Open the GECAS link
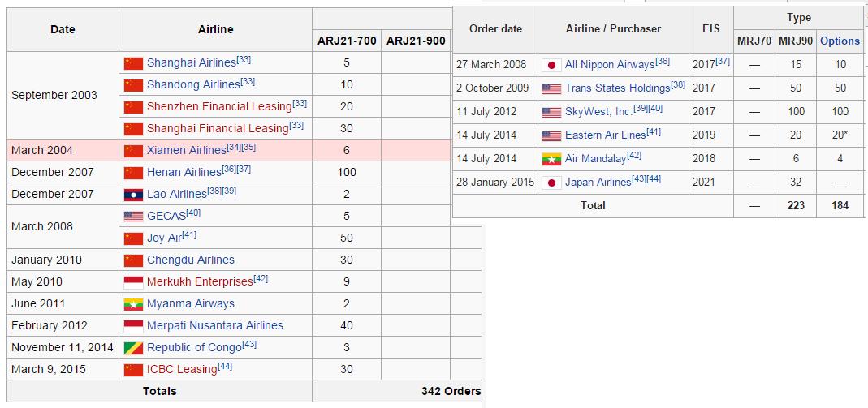The height and width of the screenshot is (408, 868). pos(166,216)
